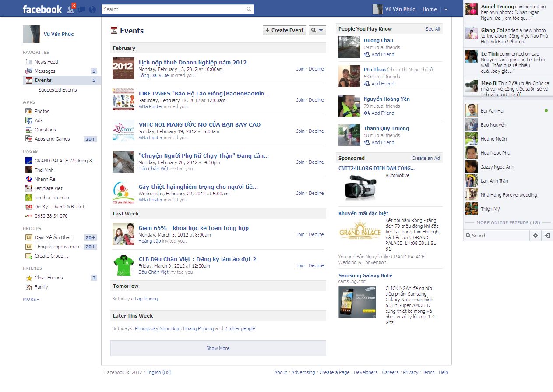Open Giảm 65% khóa học kế toán event
Image resolution: width=553 pixels, height=392 pixels.
coord(194,228)
